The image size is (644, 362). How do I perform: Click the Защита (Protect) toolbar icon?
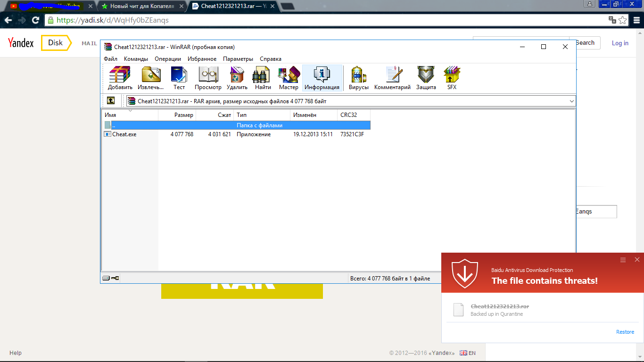point(426,78)
